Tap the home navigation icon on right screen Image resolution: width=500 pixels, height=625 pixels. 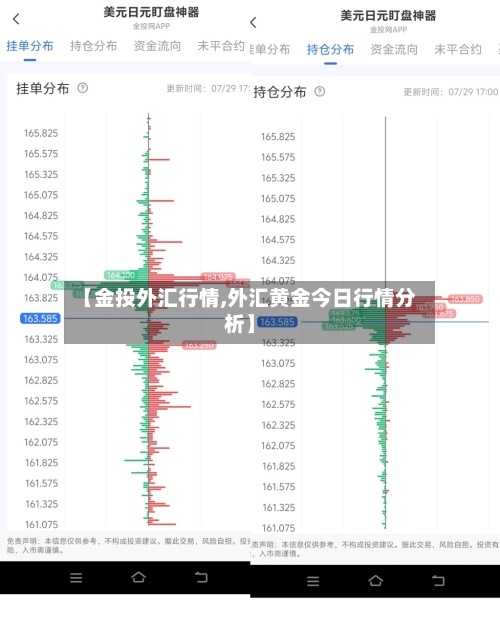click(x=376, y=580)
